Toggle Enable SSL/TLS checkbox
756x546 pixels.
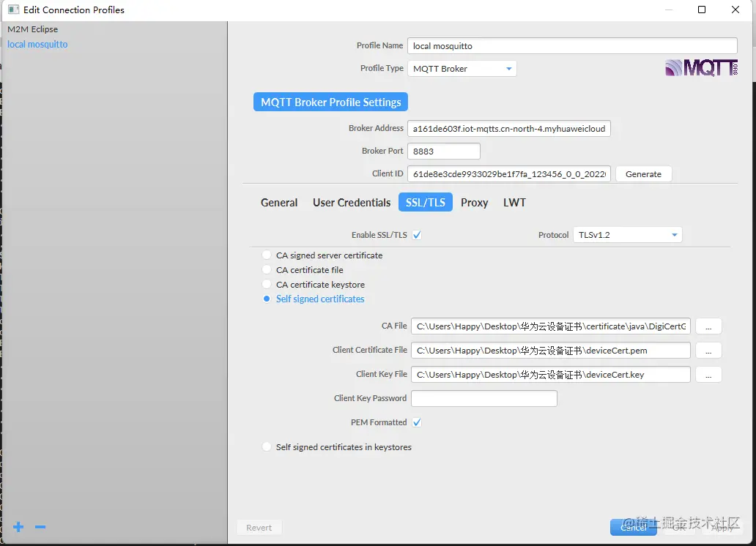(417, 235)
